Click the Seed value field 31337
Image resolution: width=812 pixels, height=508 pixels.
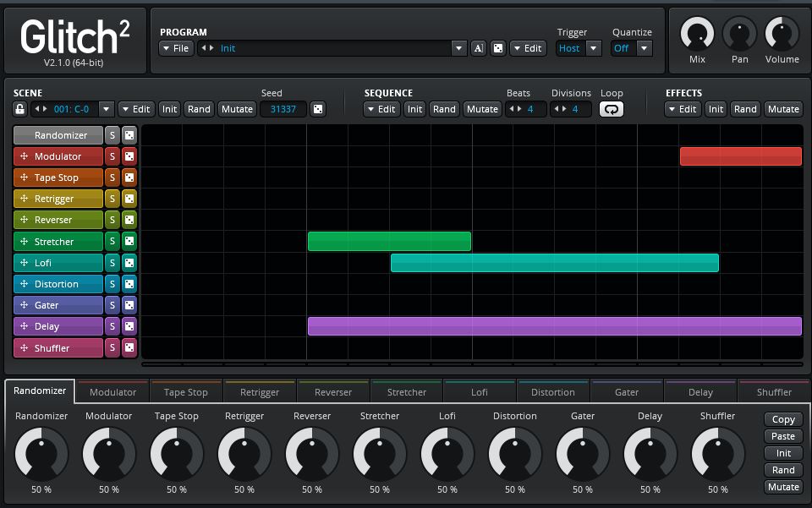coord(283,109)
